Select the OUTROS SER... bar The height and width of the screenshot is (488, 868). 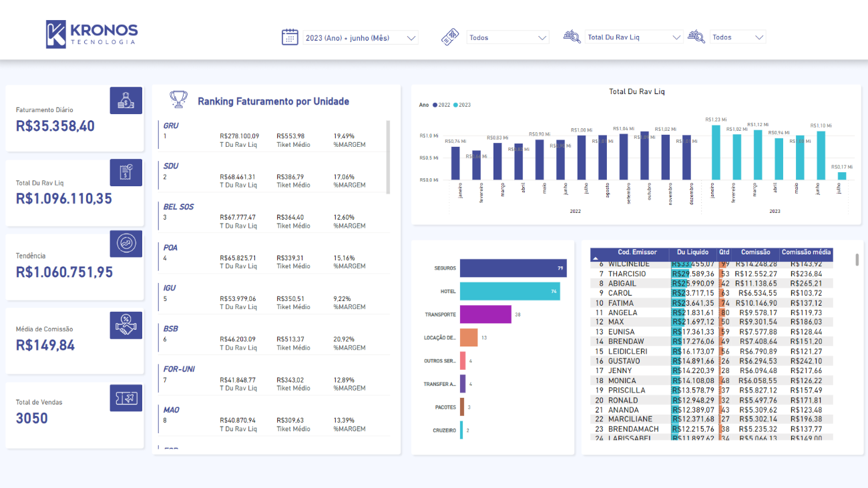point(463,360)
